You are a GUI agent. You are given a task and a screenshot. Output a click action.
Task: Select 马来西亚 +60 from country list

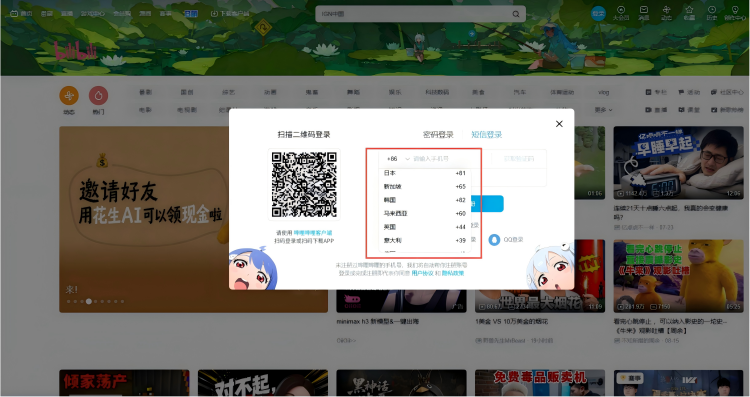[425, 213]
